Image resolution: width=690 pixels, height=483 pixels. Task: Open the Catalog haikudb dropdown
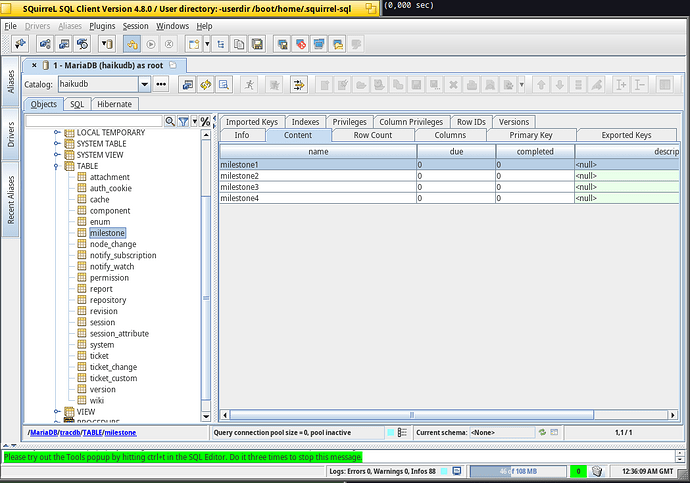[144, 84]
